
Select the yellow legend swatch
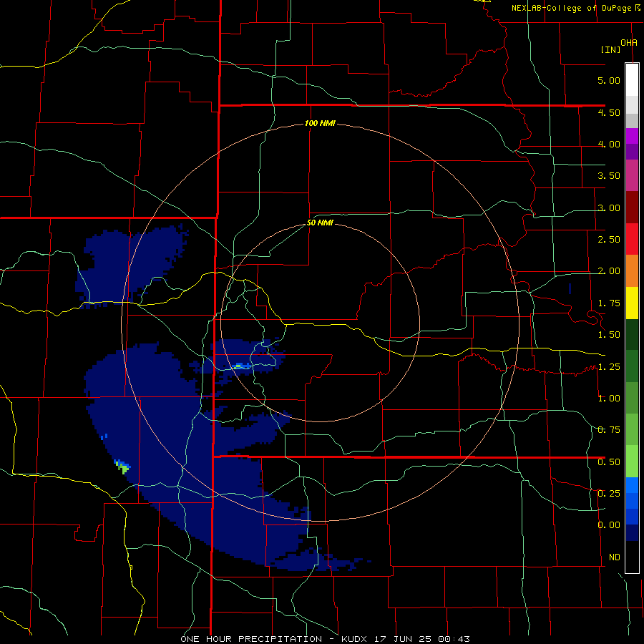632,303
